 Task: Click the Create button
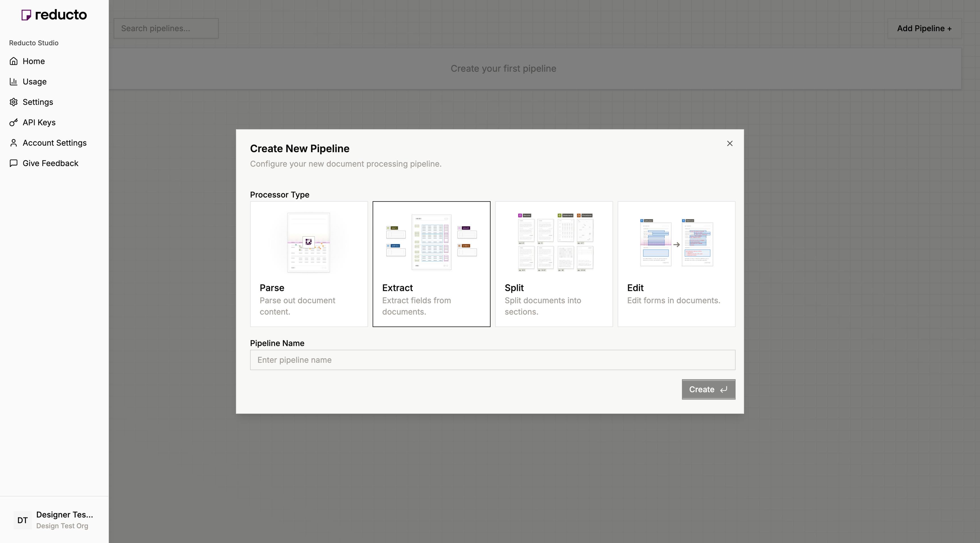(x=708, y=389)
